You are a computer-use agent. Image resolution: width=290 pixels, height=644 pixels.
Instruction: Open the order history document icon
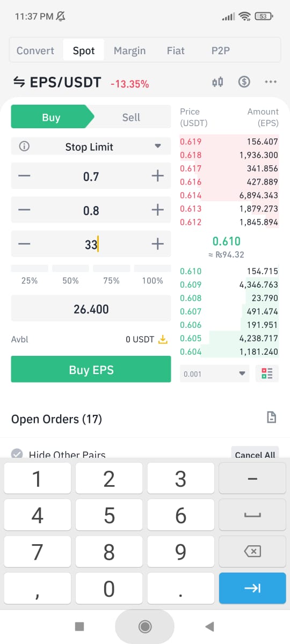pyautogui.click(x=272, y=418)
